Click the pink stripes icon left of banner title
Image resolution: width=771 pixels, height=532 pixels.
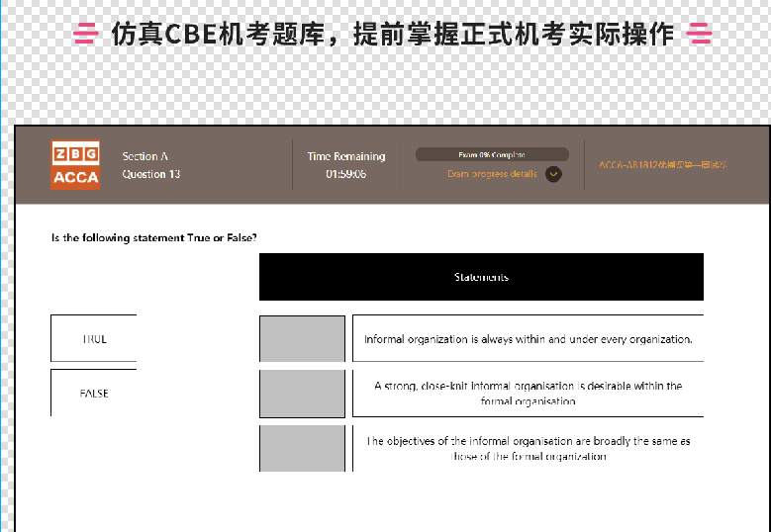pos(86,35)
